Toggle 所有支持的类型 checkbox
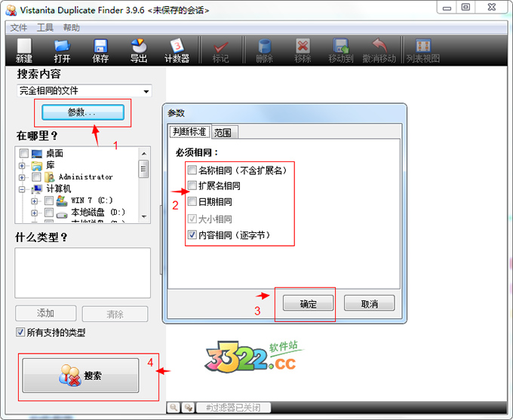 tap(20, 332)
